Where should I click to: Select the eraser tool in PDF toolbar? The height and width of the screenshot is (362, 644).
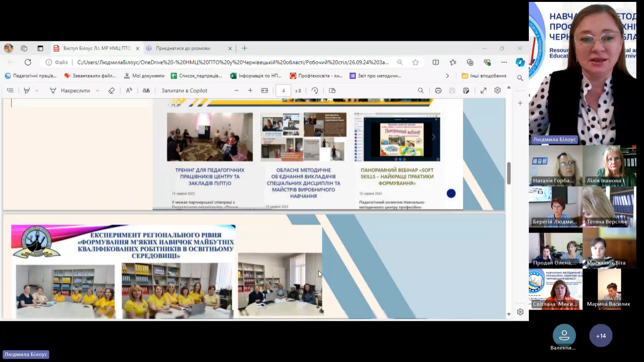pos(111,91)
